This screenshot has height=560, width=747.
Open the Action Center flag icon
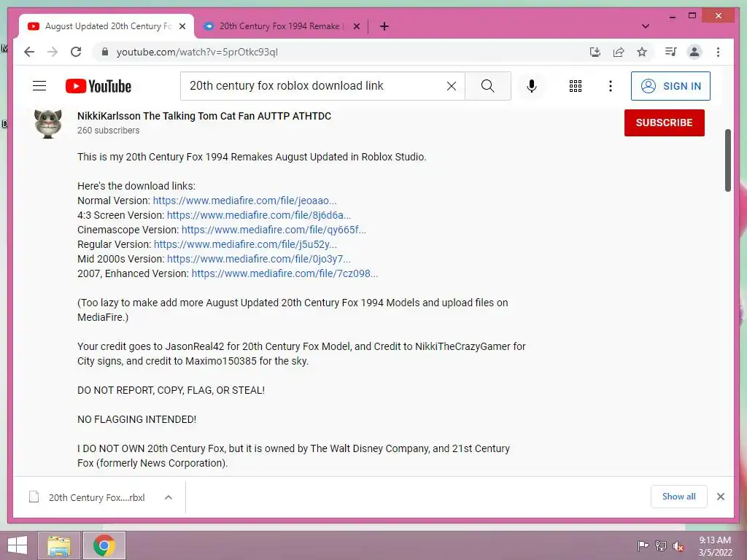[x=643, y=545]
